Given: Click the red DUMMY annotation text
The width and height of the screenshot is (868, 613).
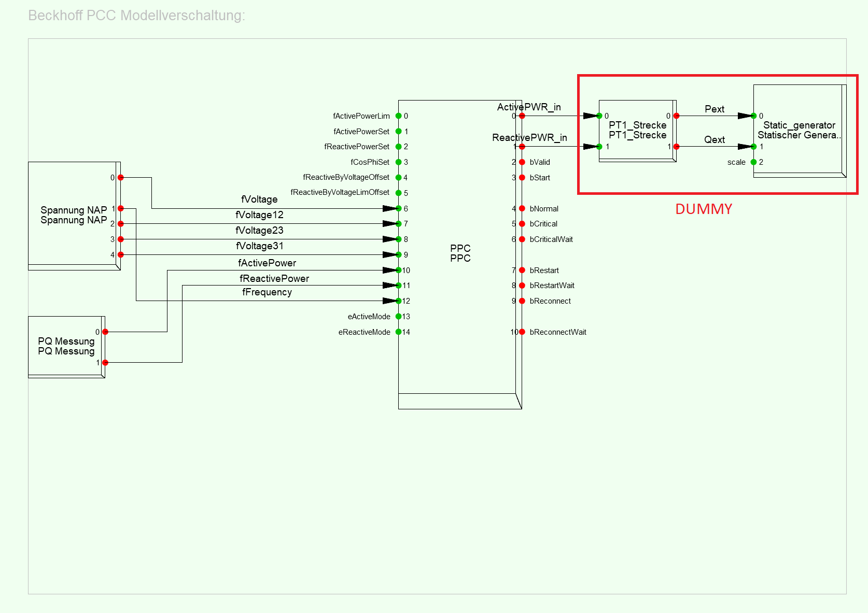Looking at the screenshot, I should tap(704, 209).
